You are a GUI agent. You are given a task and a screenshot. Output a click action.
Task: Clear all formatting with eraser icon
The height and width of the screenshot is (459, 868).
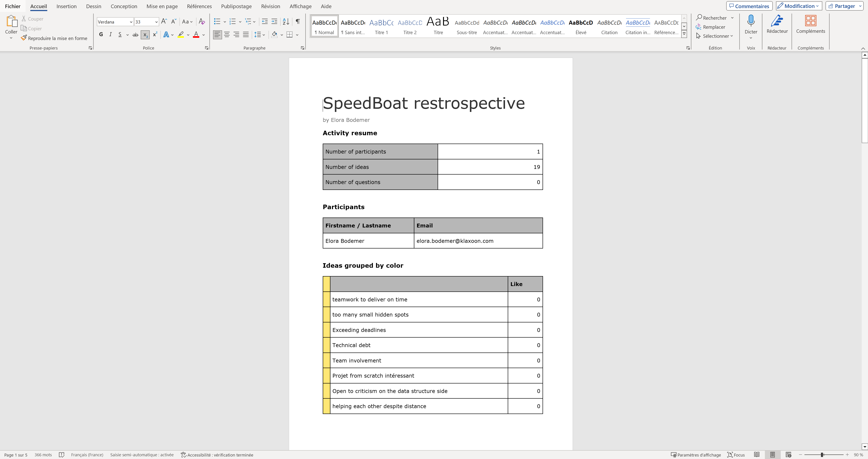click(x=202, y=21)
